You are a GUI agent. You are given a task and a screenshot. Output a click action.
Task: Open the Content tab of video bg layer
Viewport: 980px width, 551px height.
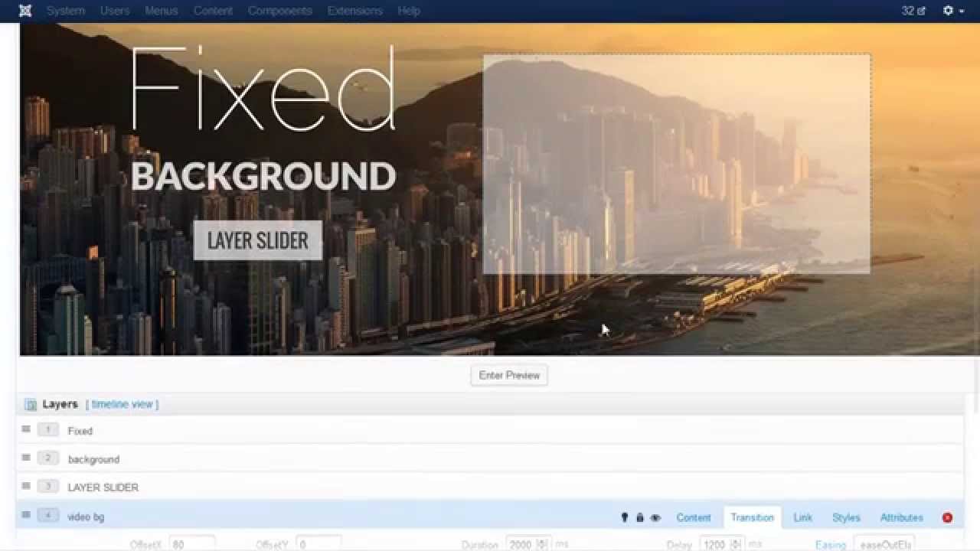pyautogui.click(x=694, y=518)
